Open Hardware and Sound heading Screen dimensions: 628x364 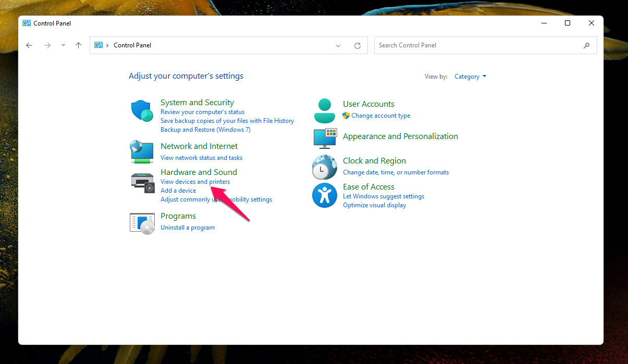point(199,172)
